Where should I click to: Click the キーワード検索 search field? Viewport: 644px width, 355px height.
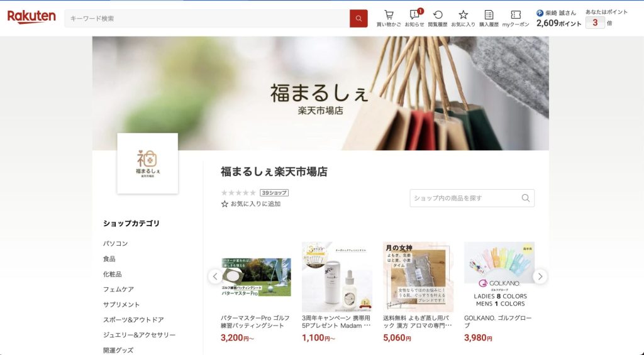pyautogui.click(x=207, y=18)
